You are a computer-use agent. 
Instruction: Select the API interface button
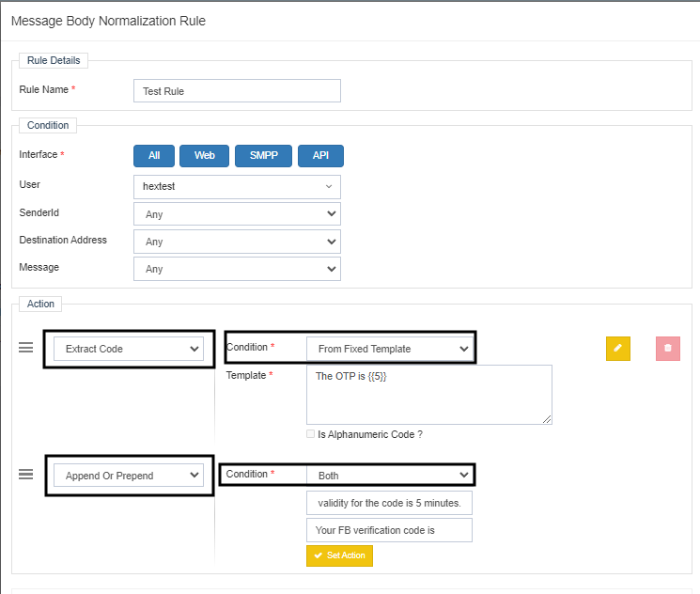coord(320,156)
